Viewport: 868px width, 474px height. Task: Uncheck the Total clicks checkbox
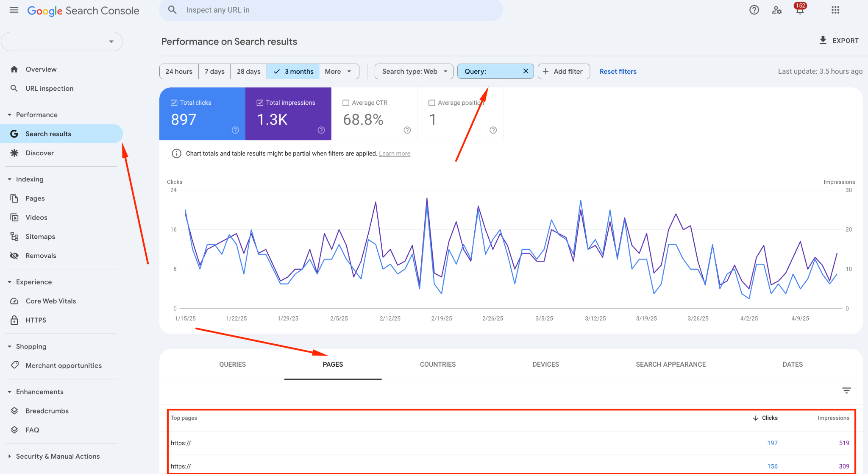click(174, 103)
